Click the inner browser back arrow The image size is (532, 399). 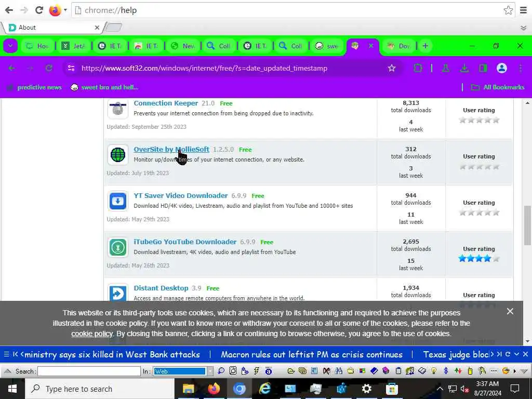[11, 68]
